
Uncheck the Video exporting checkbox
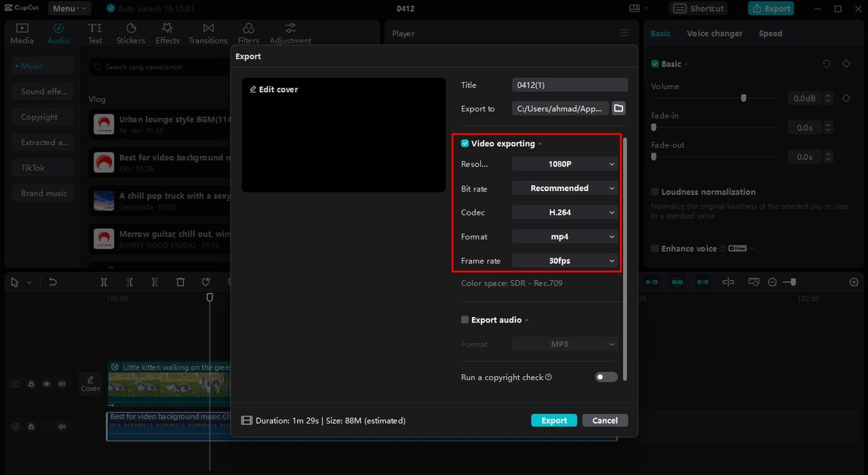[465, 144]
